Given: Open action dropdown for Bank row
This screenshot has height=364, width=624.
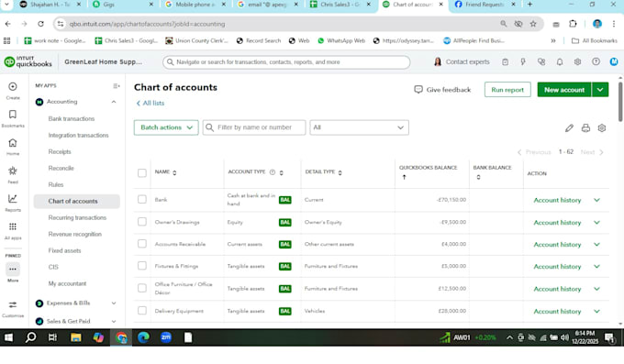Looking at the screenshot, I should click(x=597, y=200).
